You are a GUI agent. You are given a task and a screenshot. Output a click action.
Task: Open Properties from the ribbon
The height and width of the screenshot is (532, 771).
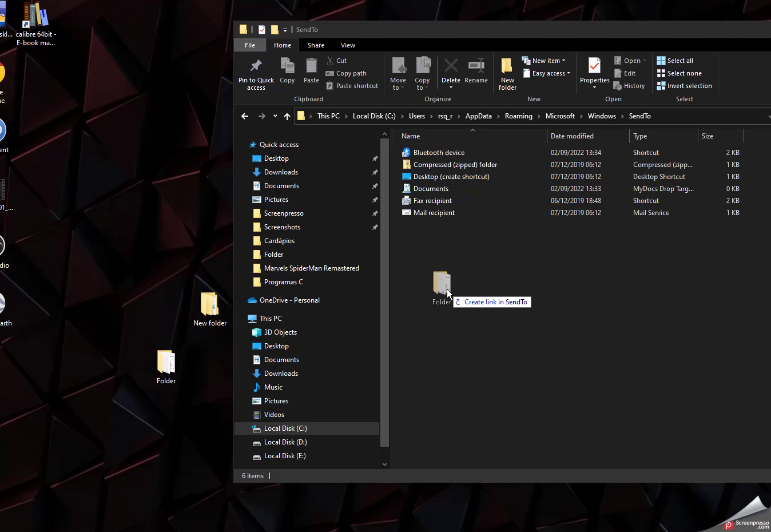[x=594, y=67]
